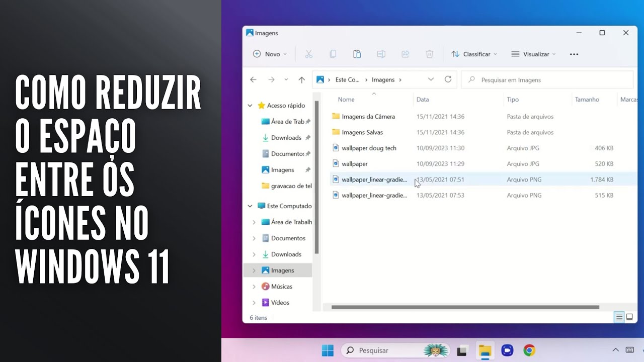This screenshot has width=644, height=362.
Task: Go forward with the right arrow
Action: click(x=271, y=79)
